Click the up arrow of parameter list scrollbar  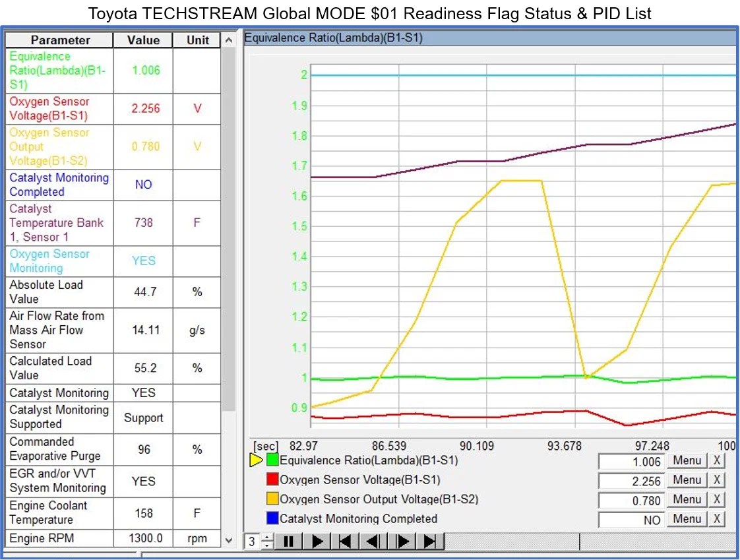tap(228, 40)
